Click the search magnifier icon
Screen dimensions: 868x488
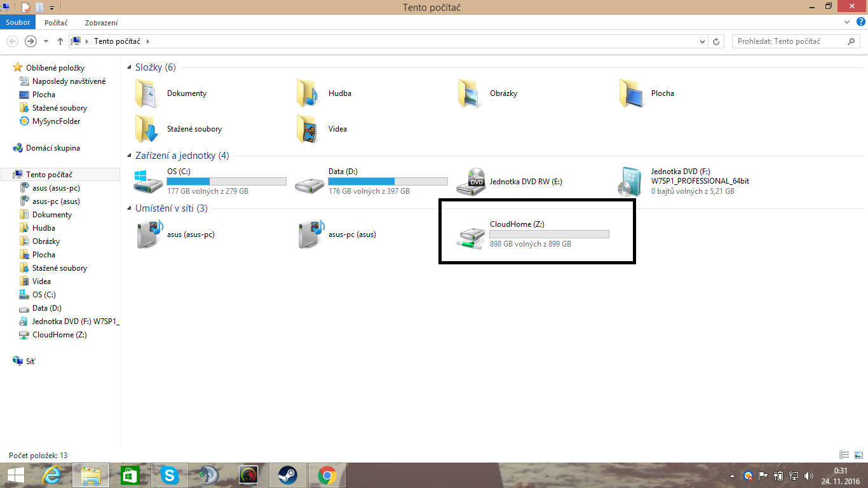(852, 41)
